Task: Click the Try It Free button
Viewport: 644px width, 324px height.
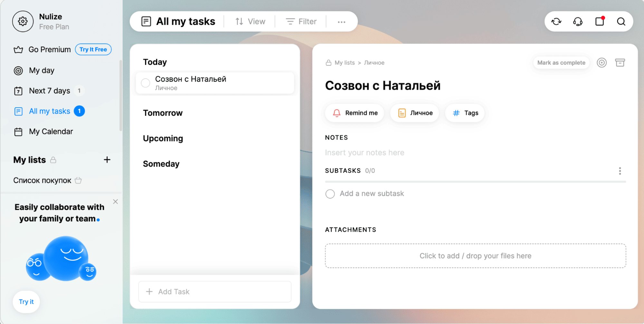Action: (93, 49)
